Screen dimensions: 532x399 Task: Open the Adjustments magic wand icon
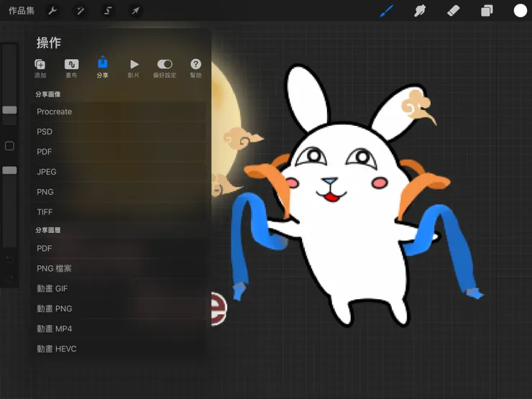tap(80, 11)
